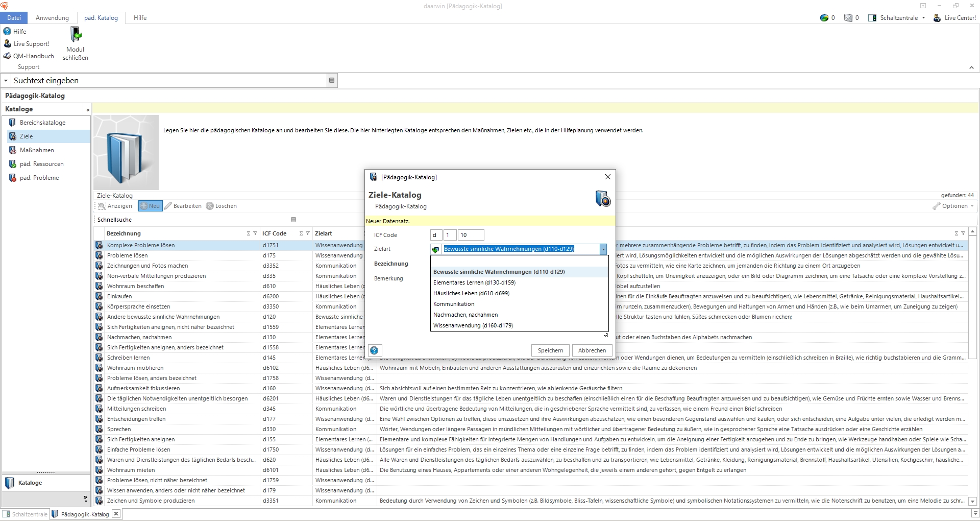Click the first ICF Code field 'd'
Image resolution: width=980 pixels, height=521 pixels.
click(x=436, y=235)
